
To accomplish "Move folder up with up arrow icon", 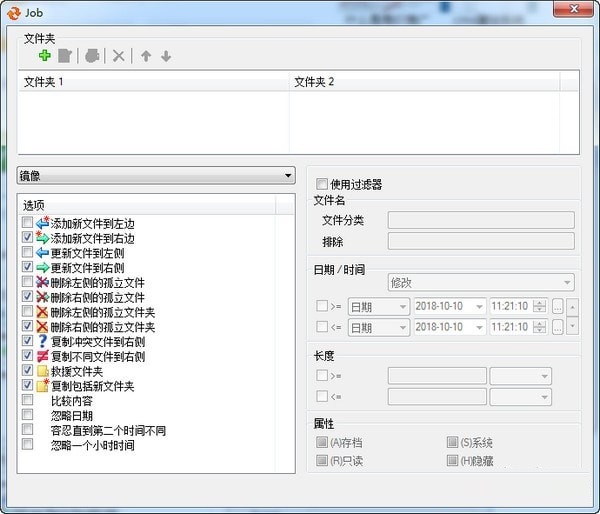I will coord(146,56).
